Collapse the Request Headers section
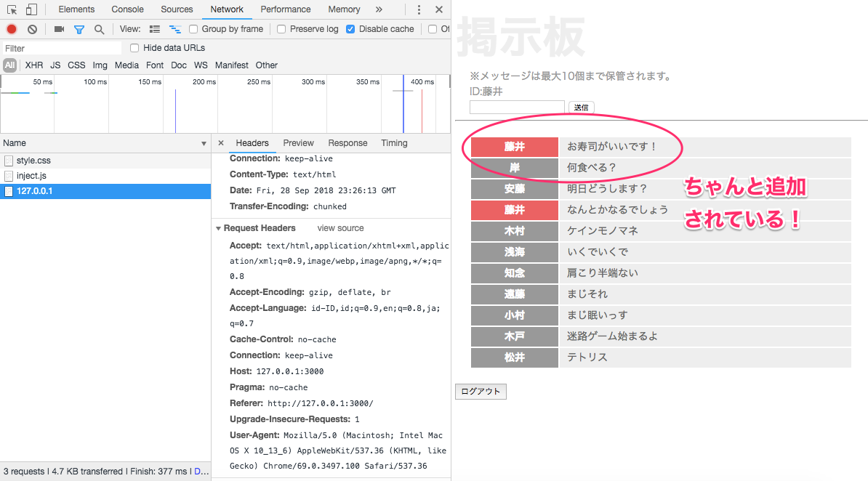Screen dimensions: 868x481 pos(218,227)
